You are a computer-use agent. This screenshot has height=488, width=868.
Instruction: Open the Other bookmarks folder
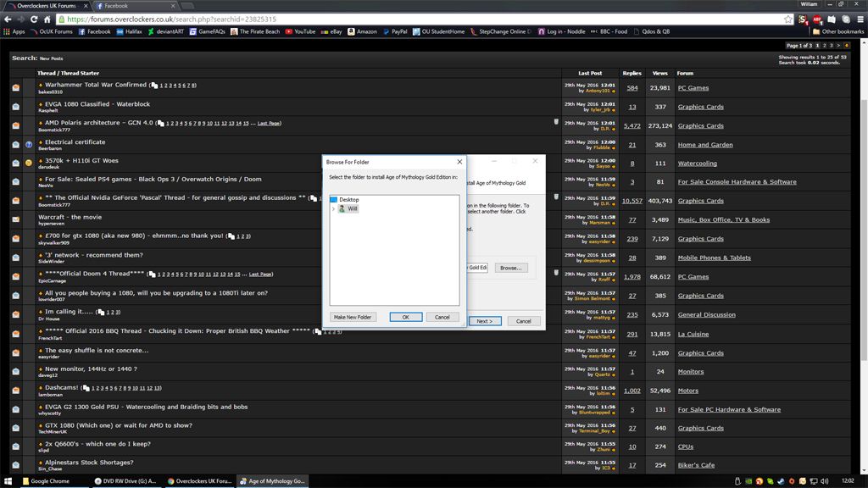(x=837, y=31)
